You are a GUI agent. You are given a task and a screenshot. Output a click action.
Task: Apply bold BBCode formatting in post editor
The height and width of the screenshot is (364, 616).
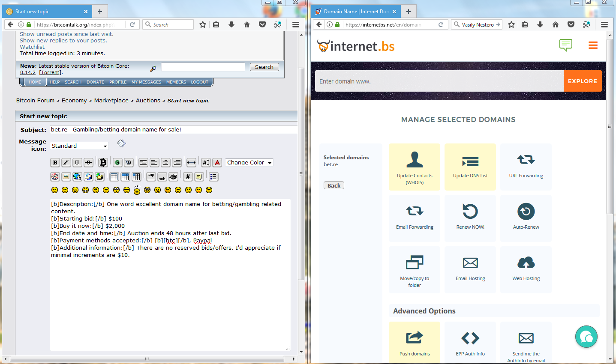coord(55,162)
